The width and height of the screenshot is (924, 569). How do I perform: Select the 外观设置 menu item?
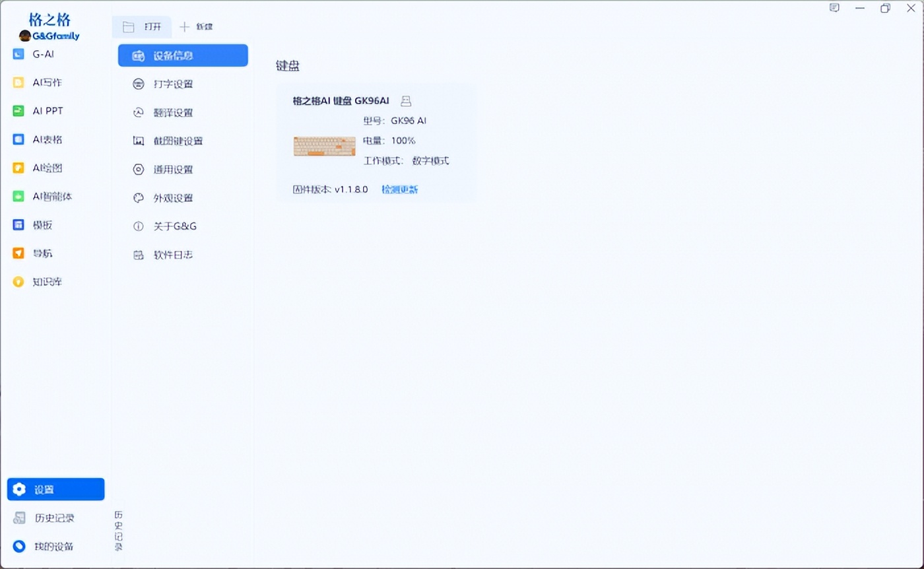(183, 197)
